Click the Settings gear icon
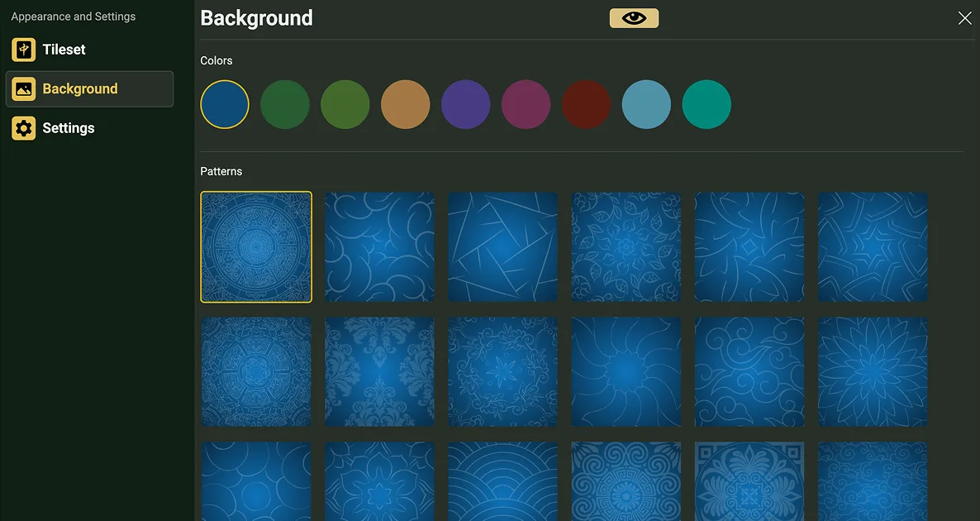Screen dimensions: 980x521 coord(24,128)
